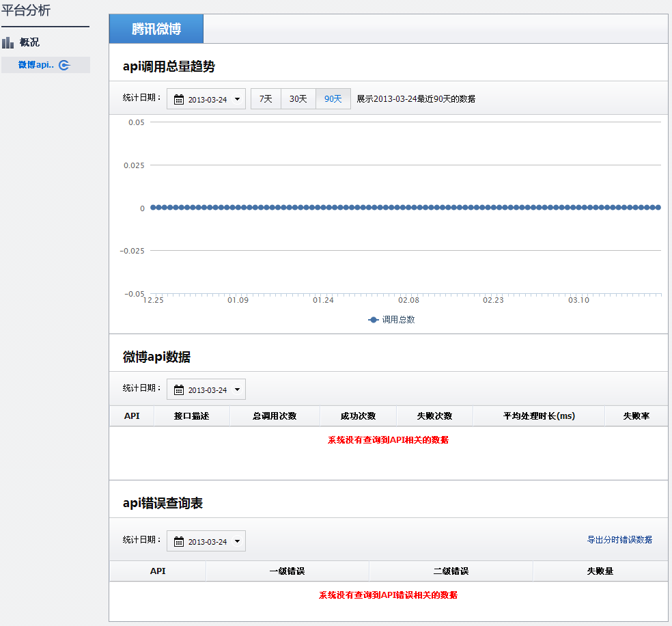
Task: Select the 90天 time range
Action: click(x=333, y=99)
